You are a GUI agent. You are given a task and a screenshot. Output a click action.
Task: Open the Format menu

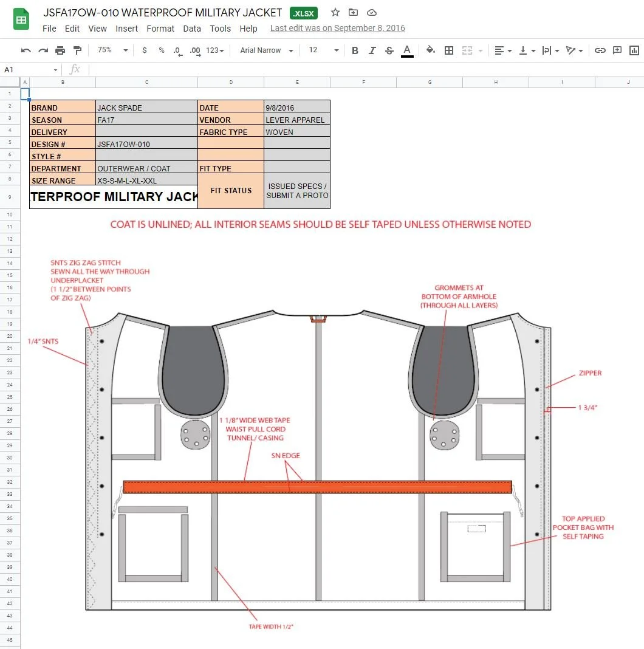(160, 29)
